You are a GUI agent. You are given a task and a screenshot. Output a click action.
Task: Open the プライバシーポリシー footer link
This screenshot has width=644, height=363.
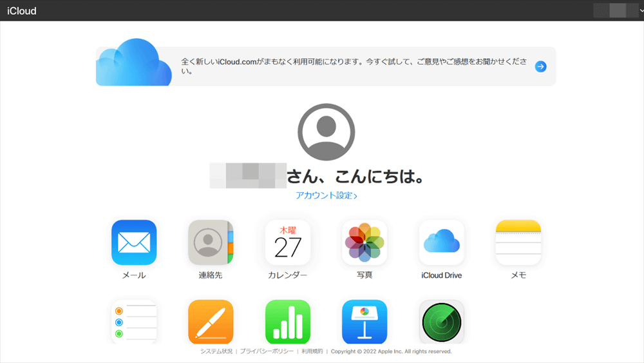(267, 351)
